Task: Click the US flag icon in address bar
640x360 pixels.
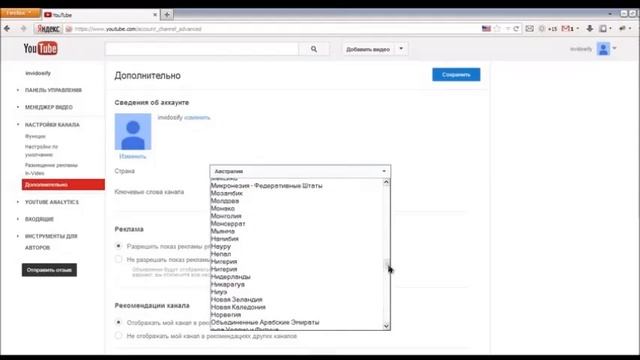Action: point(486,29)
